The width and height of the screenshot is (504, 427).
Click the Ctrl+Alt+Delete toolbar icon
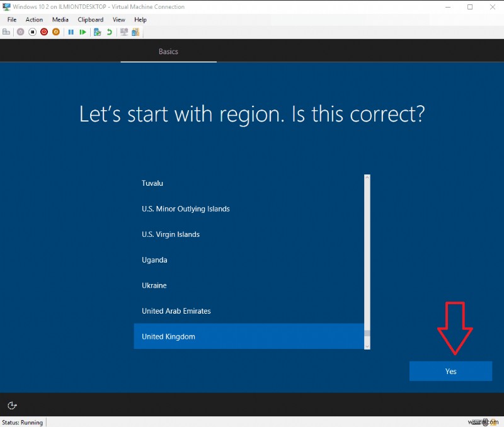(x=7, y=31)
